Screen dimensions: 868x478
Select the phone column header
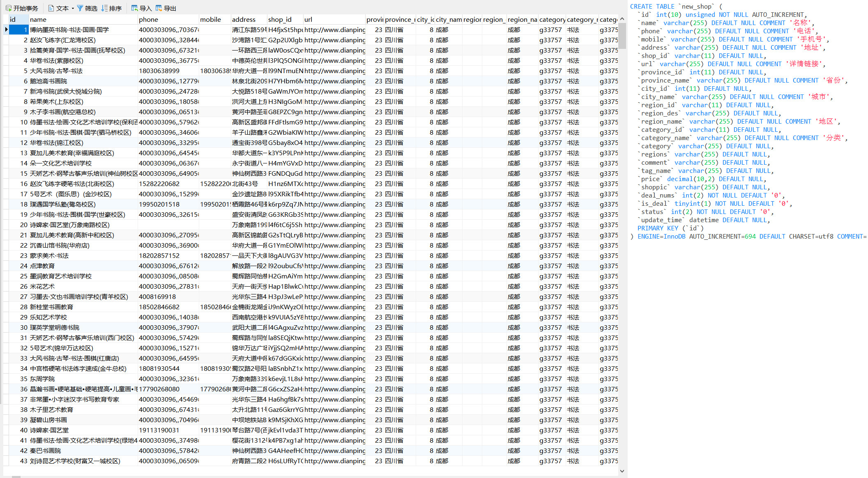coord(168,19)
